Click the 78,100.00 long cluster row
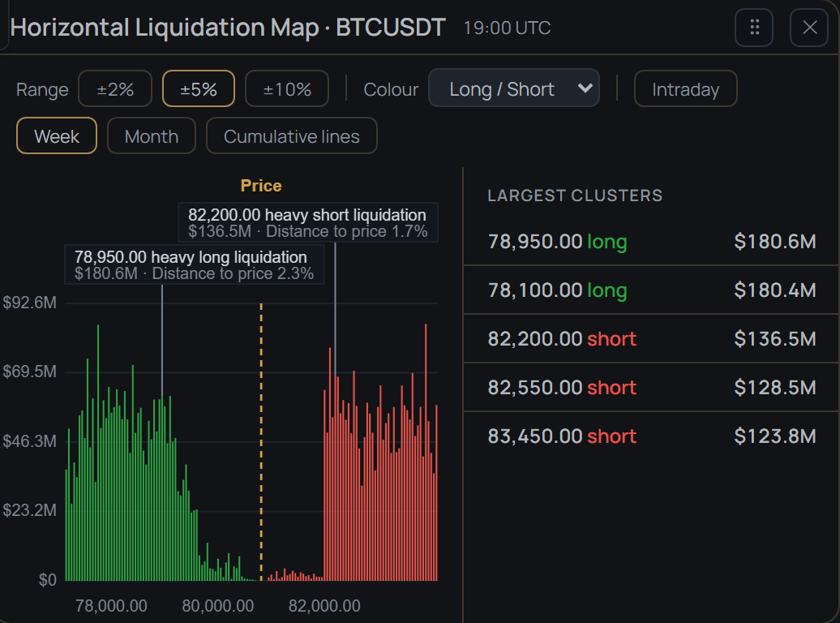Screen dimensions: 840x623 [651, 290]
